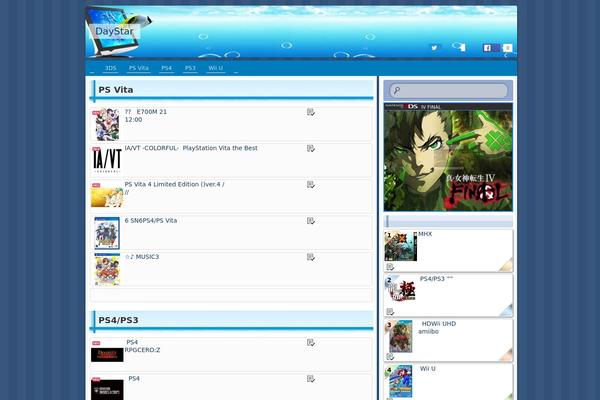Open the Facebook icon in header
Screen dimensions: 600x400
(487, 48)
